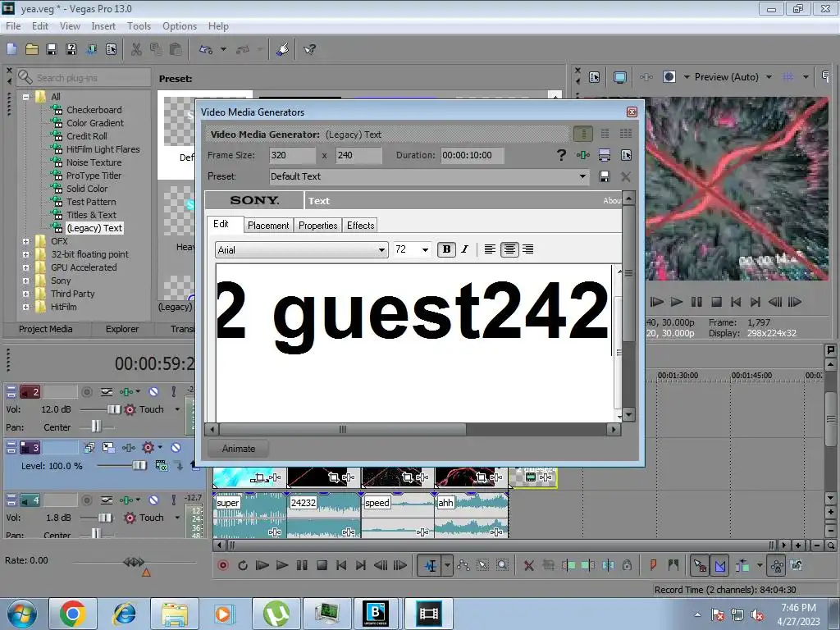
Task: Open the Preview (Auto) quality dropdown
Action: (x=769, y=77)
